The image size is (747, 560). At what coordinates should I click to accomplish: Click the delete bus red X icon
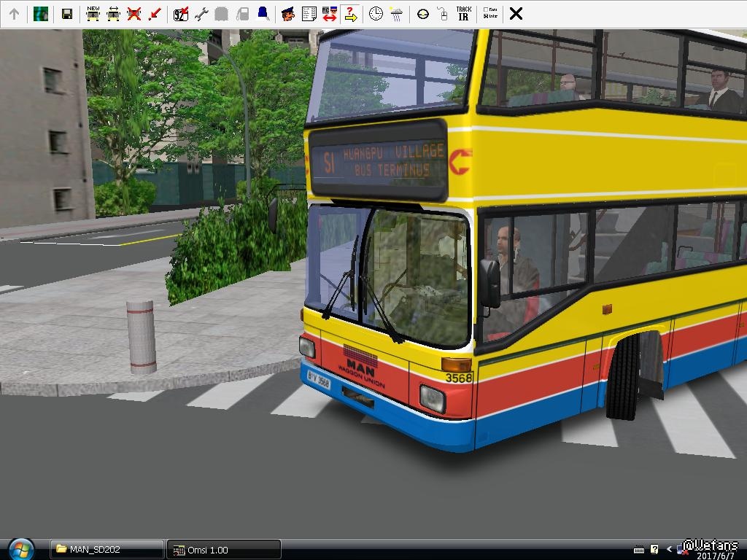[134, 14]
